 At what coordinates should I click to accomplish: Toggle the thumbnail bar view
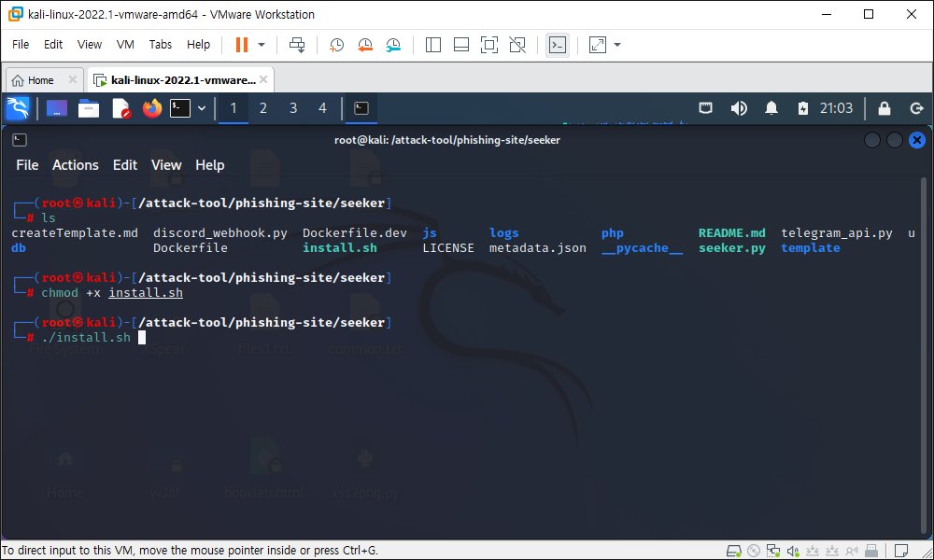coord(461,45)
